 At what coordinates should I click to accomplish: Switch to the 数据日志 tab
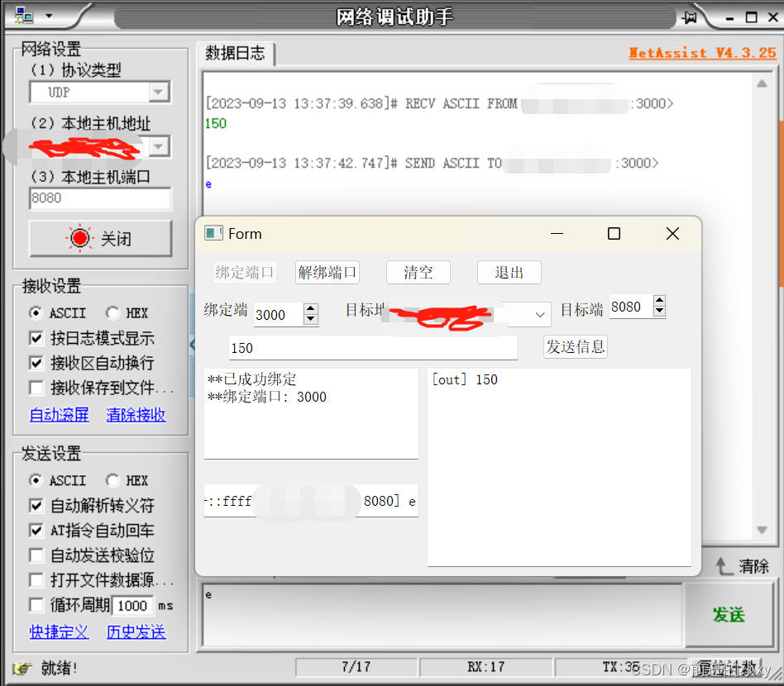point(235,53)
